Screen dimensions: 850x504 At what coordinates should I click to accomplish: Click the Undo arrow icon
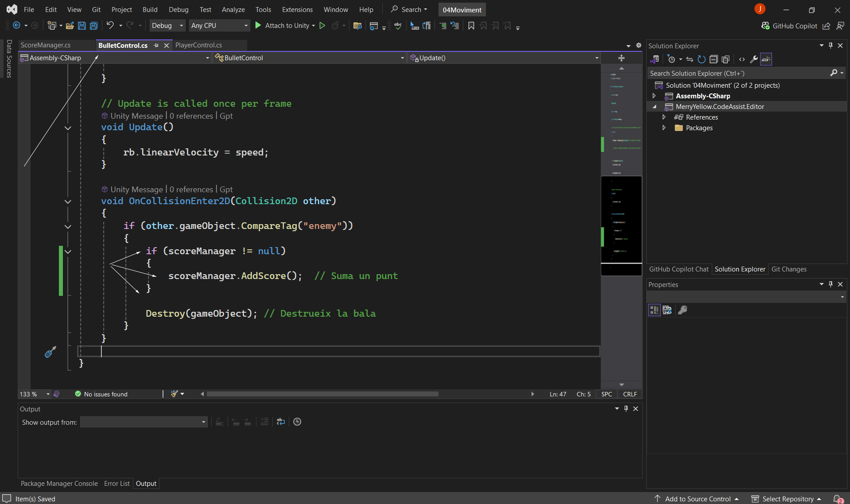pos(110,26)
